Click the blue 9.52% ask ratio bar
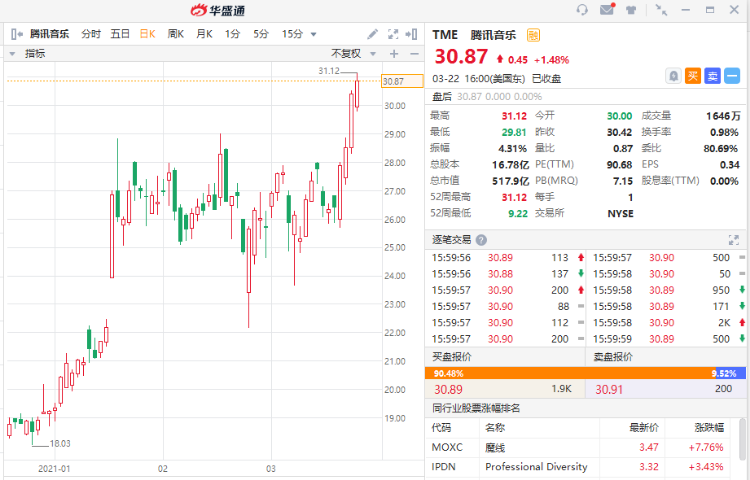The image size is (750, 480). pos(729,373)
